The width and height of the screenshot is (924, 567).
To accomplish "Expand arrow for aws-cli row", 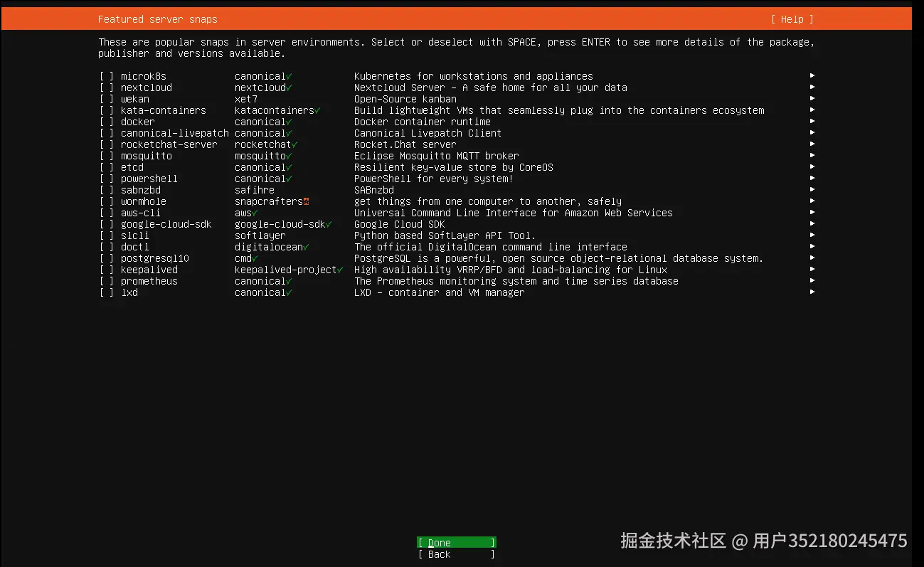I will pos(812,212).
